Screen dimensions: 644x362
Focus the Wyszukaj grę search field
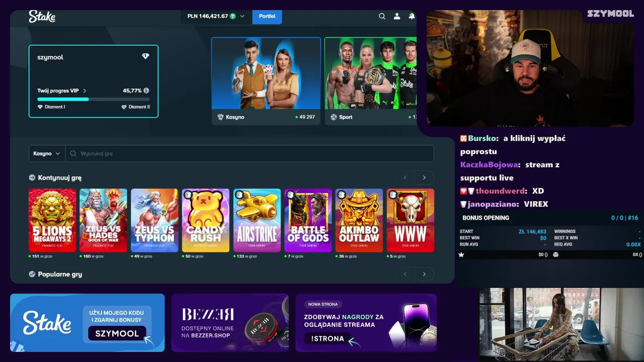coord(250,153)
